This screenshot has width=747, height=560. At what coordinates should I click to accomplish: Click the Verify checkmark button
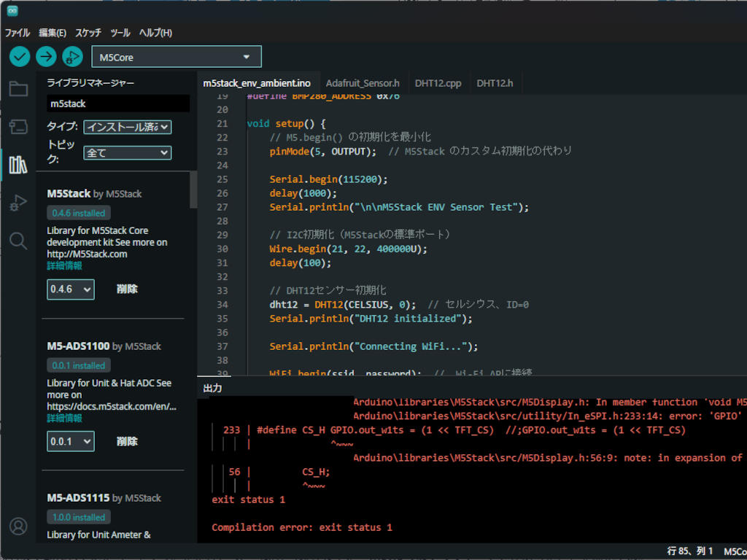20,56
